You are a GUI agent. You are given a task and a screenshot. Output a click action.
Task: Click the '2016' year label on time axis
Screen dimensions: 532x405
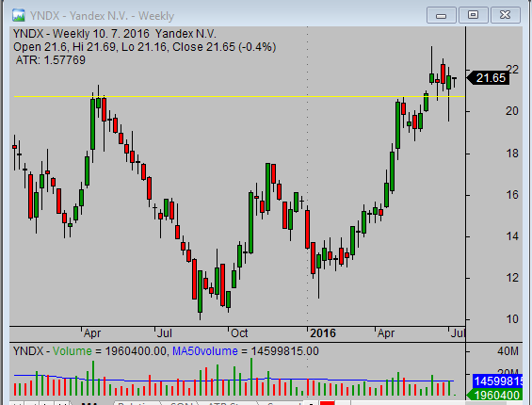coord(323,333)
